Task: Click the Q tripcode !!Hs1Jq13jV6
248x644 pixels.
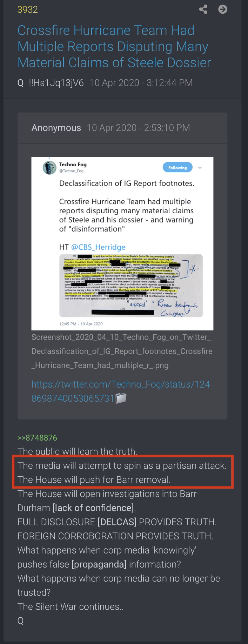Action: pyautogui.click(x=56, y=83)
